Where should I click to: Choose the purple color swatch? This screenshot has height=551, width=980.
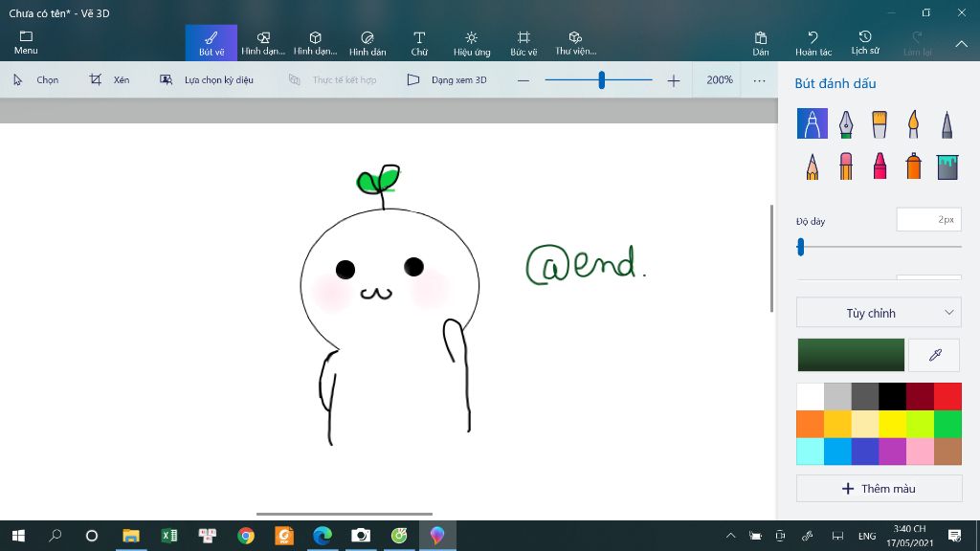[x=893, y=452]
